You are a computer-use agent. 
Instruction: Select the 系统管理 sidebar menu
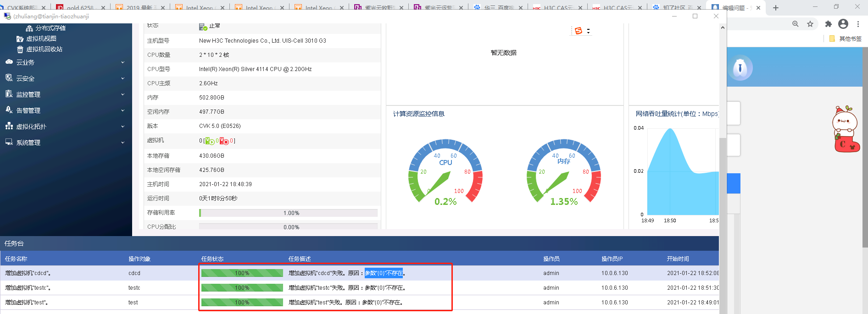tap(65, 143)
